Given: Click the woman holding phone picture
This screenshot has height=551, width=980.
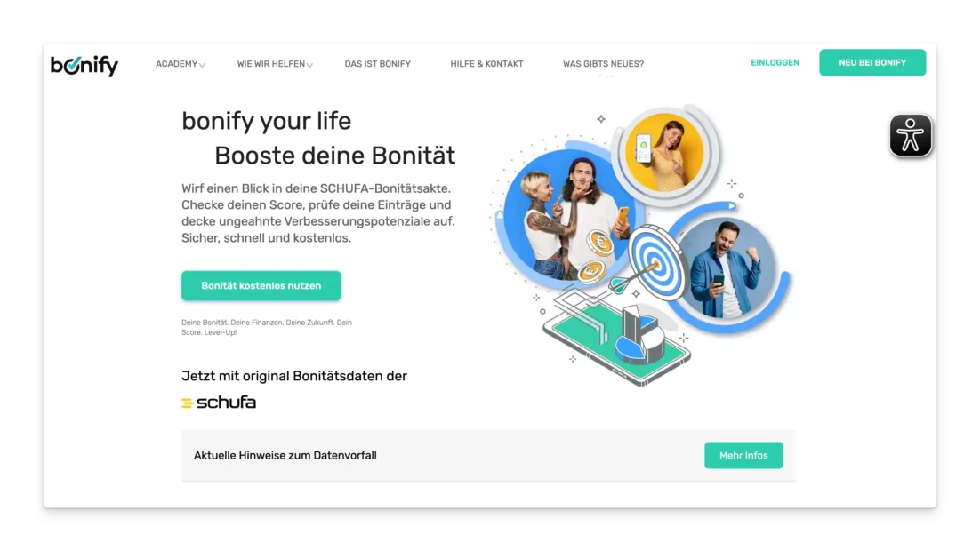Looking at the screenshot, I should point(664,152).
